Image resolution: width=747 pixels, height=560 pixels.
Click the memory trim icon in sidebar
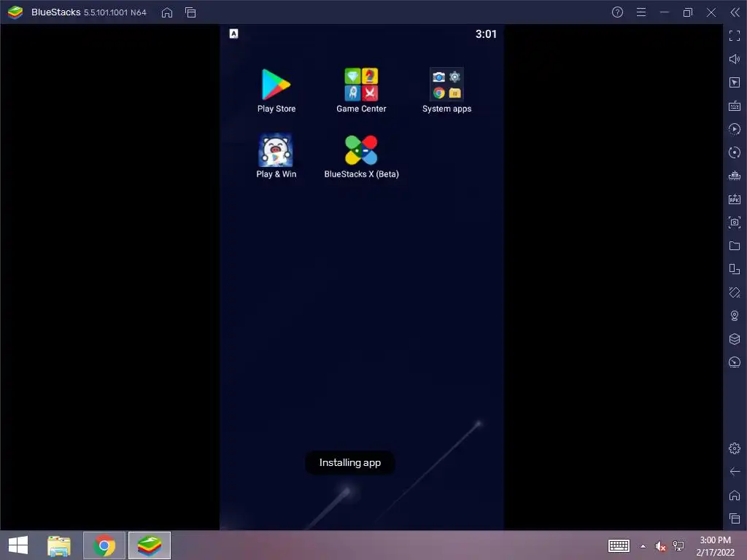tap(735, 176)
